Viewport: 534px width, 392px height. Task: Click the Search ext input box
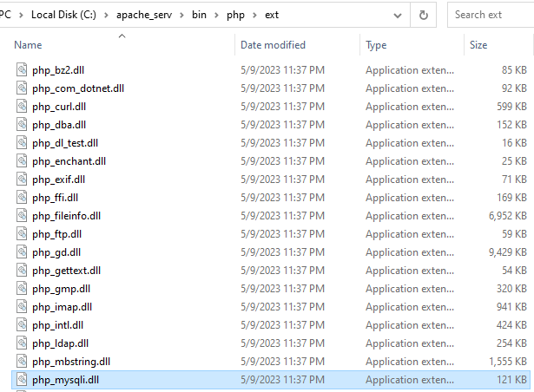point(491,15)
